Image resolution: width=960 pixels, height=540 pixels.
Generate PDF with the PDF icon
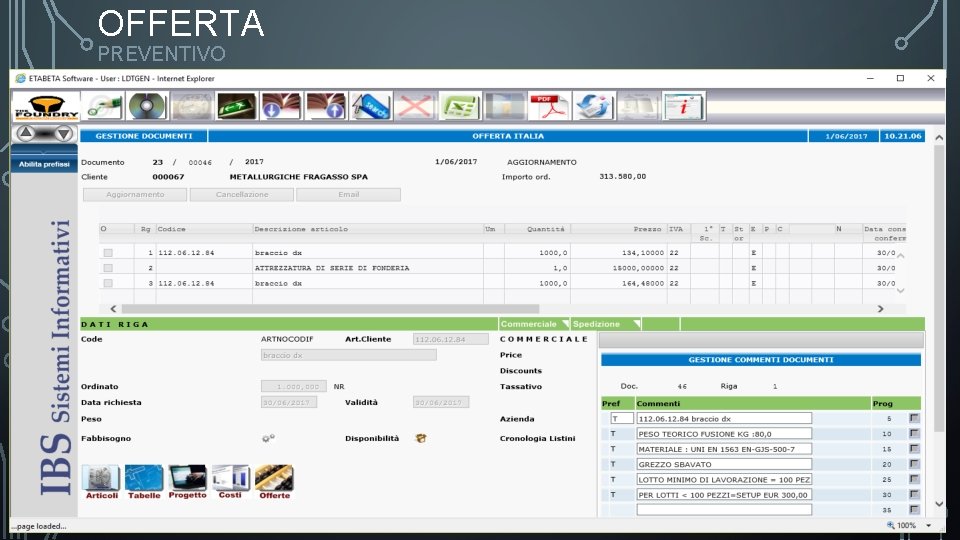549,107
